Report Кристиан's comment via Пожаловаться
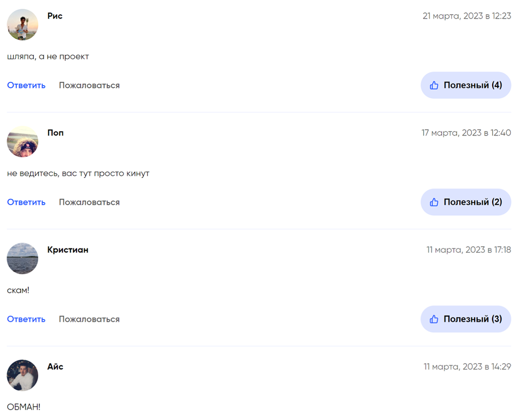 click(89, 319)
